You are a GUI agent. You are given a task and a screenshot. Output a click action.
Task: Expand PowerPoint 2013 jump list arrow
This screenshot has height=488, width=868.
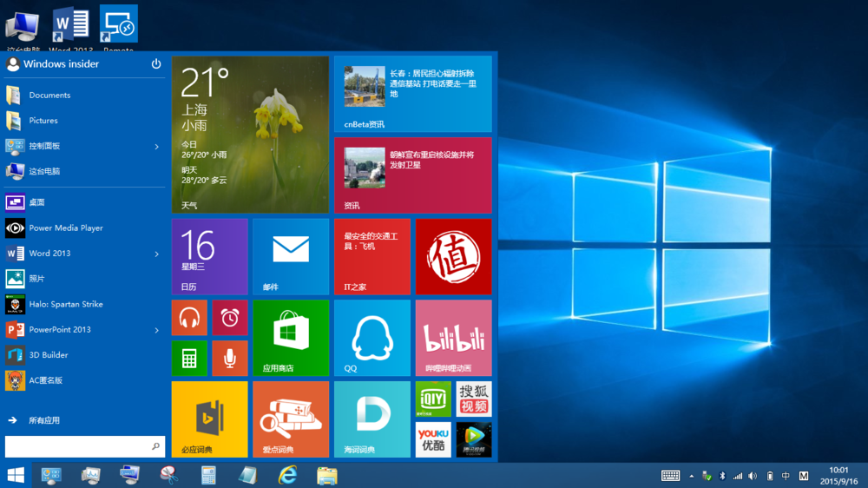(156, 330)
